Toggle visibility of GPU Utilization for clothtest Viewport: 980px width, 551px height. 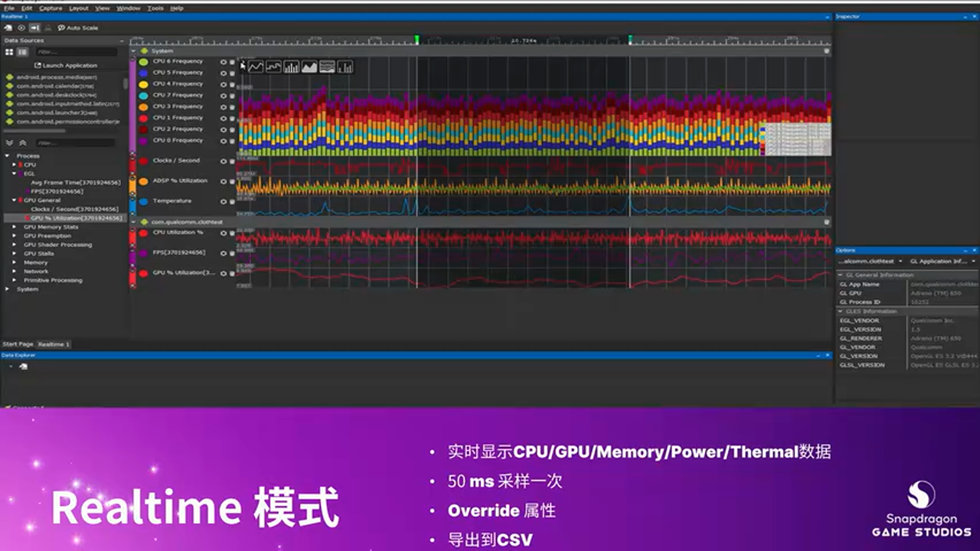click(224, 272)
